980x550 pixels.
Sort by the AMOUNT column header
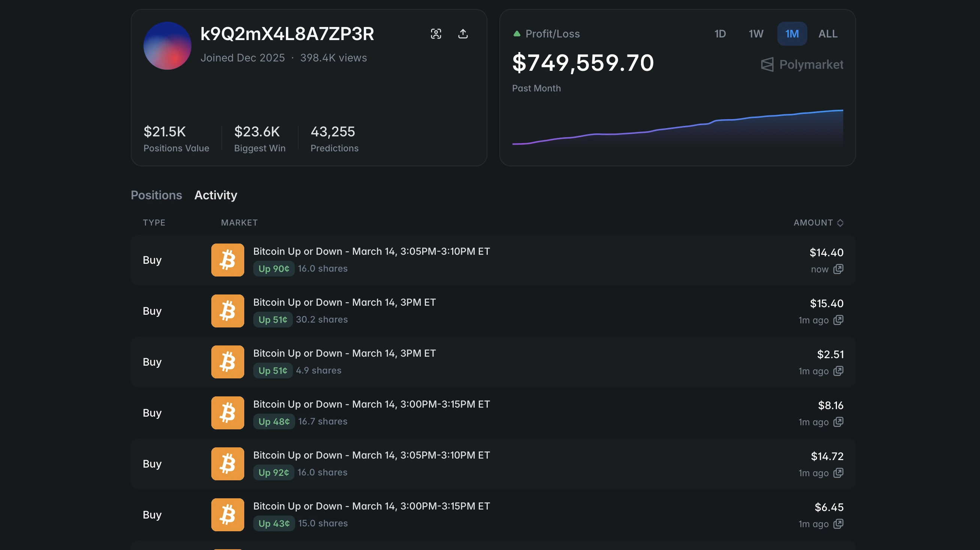pyautogui.click(x=818, y=223)
